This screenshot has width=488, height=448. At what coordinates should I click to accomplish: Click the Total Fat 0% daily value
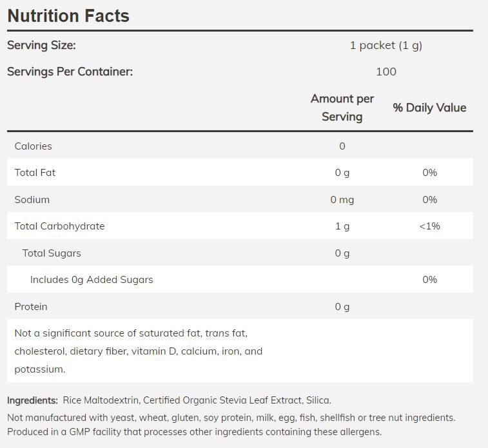429,173
